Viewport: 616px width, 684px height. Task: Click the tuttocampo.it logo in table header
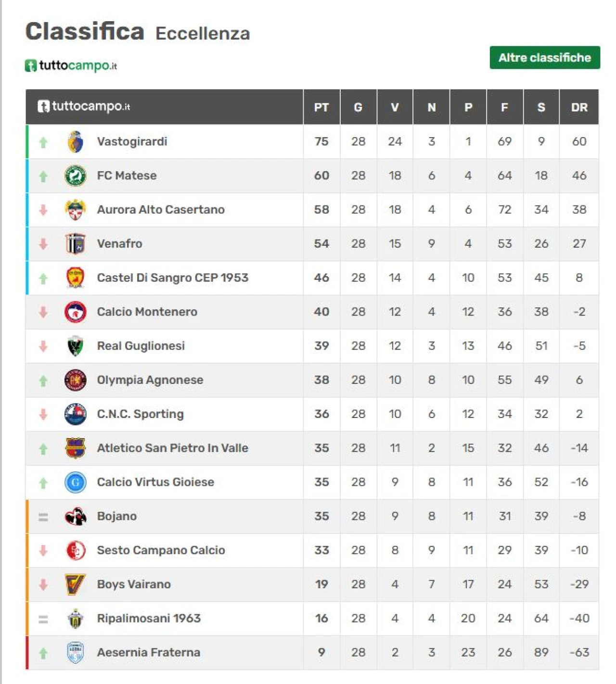click(84, 106)
